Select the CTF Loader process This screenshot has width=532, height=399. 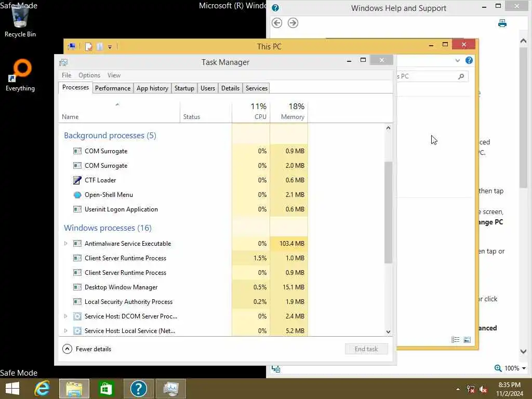tap(183, 180)
